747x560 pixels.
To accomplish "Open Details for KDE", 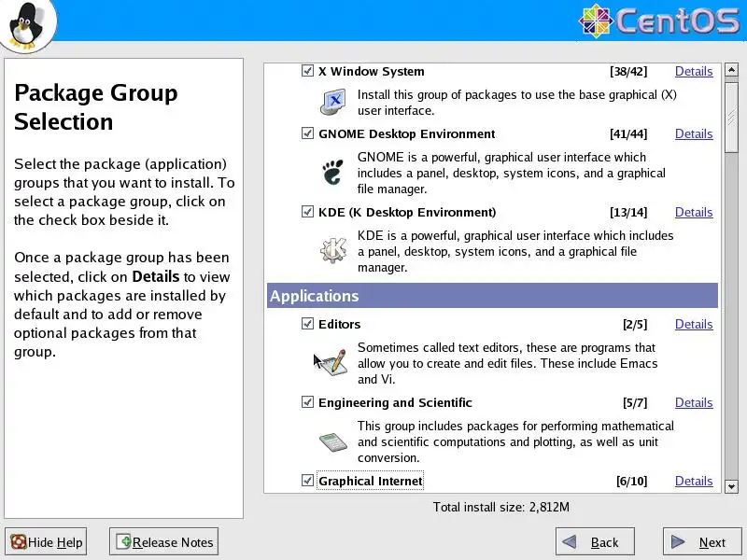I will [694, 212].
